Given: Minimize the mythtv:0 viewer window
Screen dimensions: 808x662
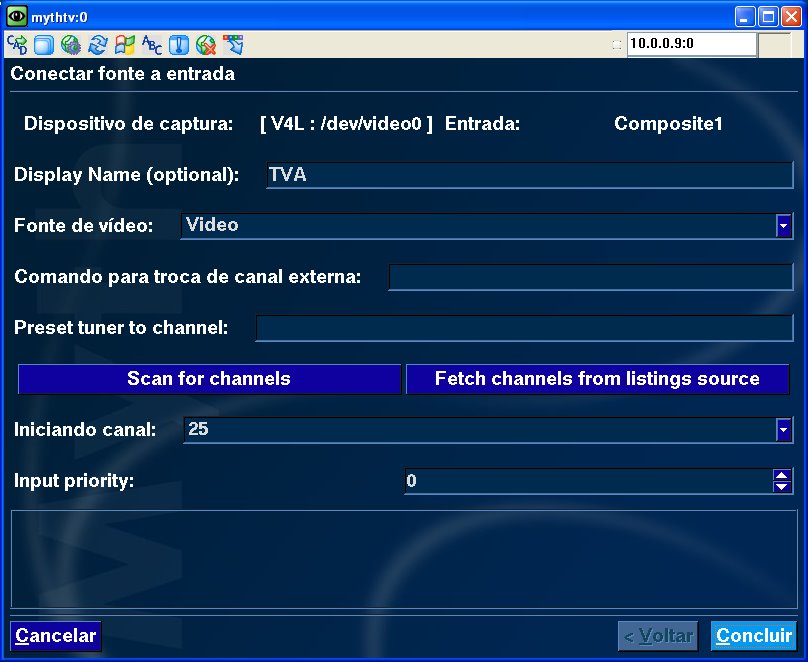Looking at the screenshot, I should pos(744,17).
